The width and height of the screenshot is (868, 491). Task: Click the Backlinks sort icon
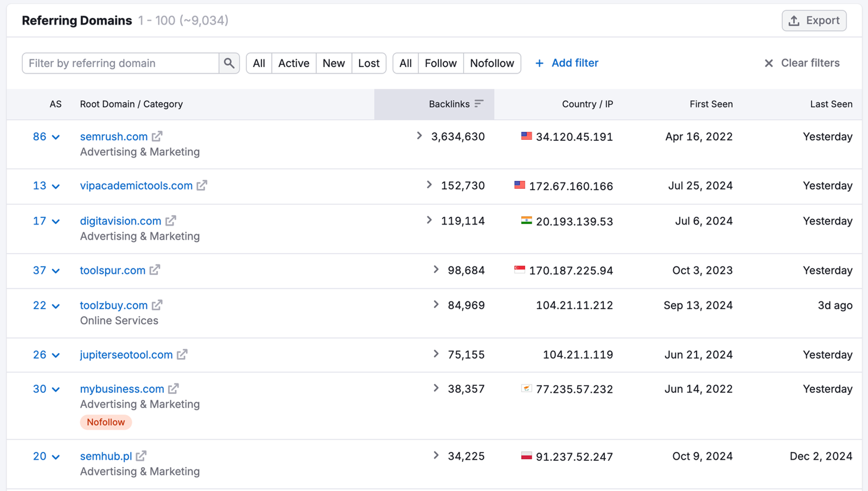[x=479, y=104]
